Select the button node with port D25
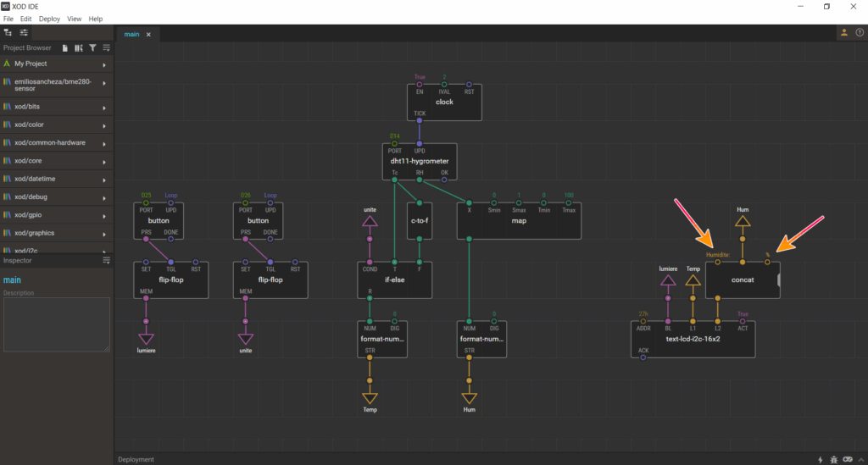The image size is (868, 465). click(159, 220)
